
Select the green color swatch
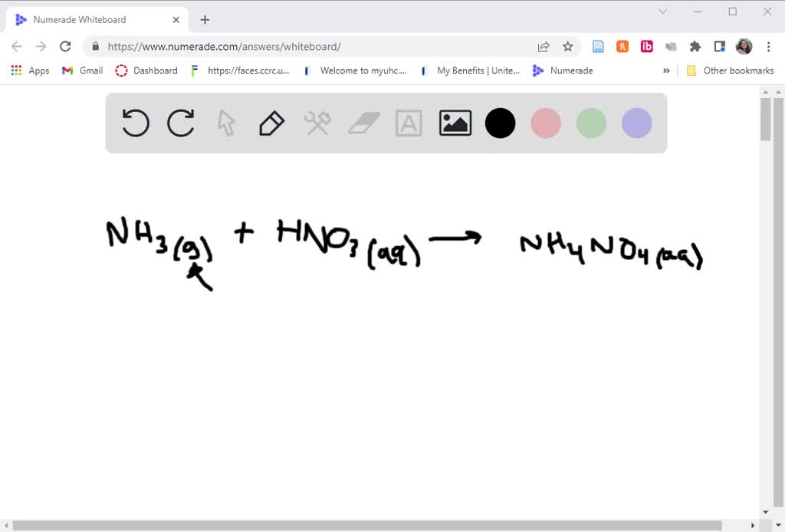point(591,123)
